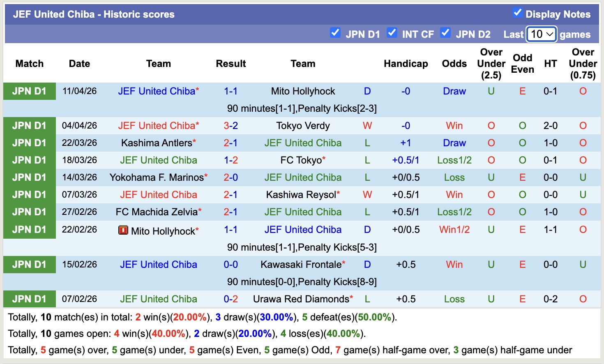Click the JPN D1 badge on the 15/02/26 row

click(29, 264)
